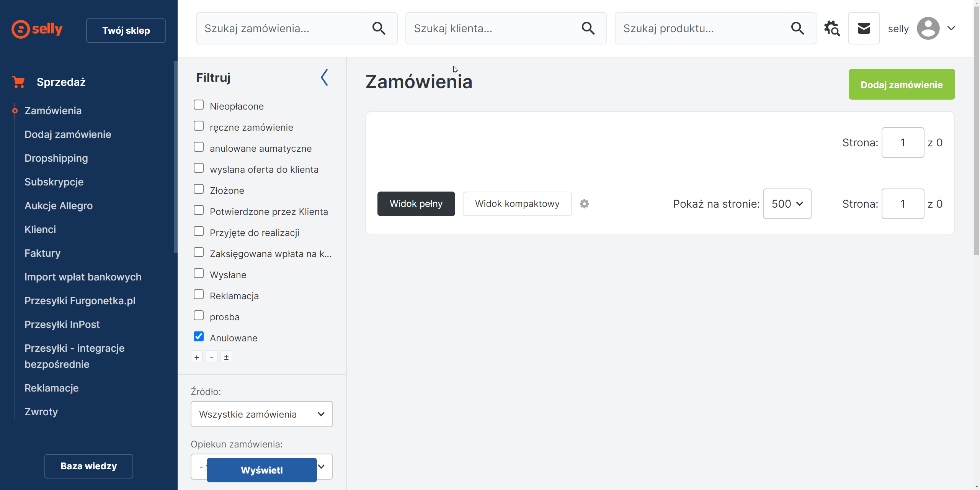Expand the selly account menu chevron
This screenshot has height=490, width=980.
(951, 28)
